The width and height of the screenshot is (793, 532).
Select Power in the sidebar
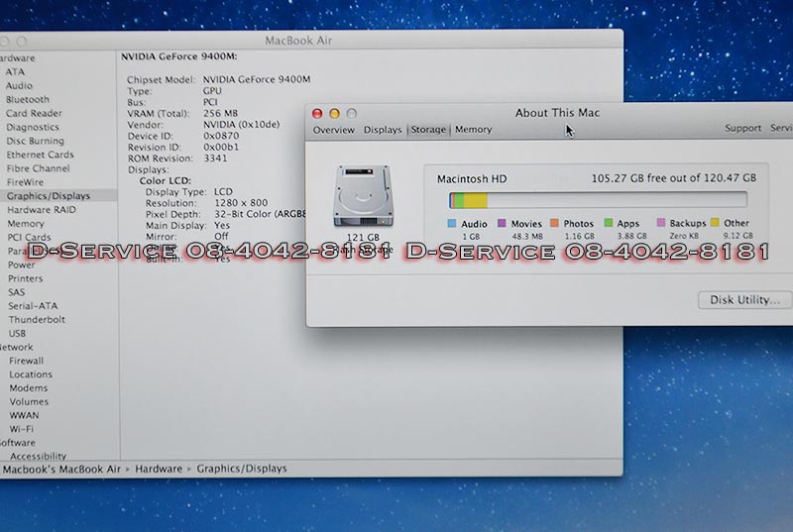[x=21, y=265]
